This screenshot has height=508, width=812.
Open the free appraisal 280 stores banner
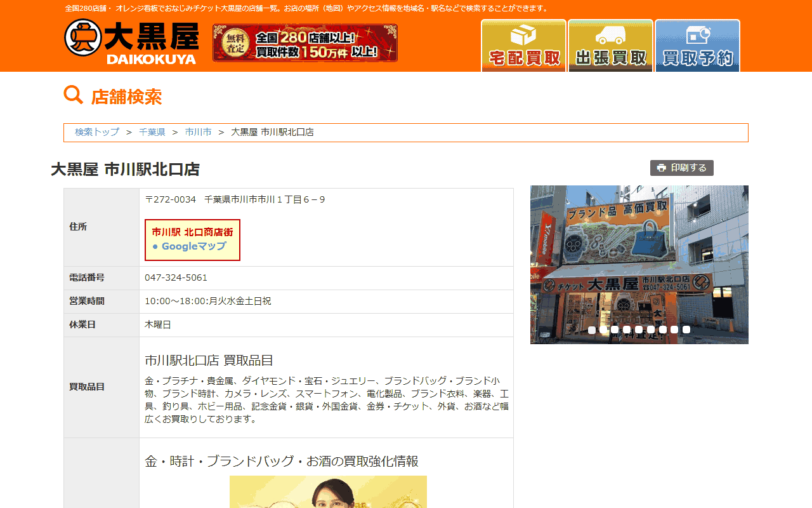(x=305, y=43)
